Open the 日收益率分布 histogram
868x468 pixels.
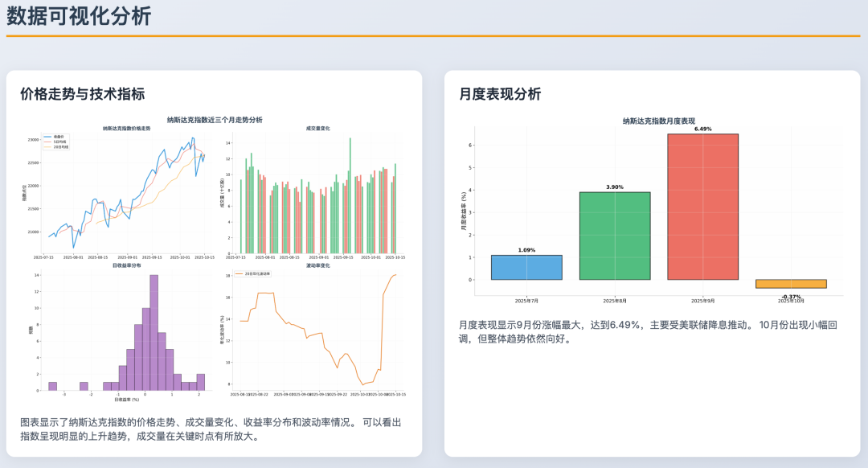126,330
